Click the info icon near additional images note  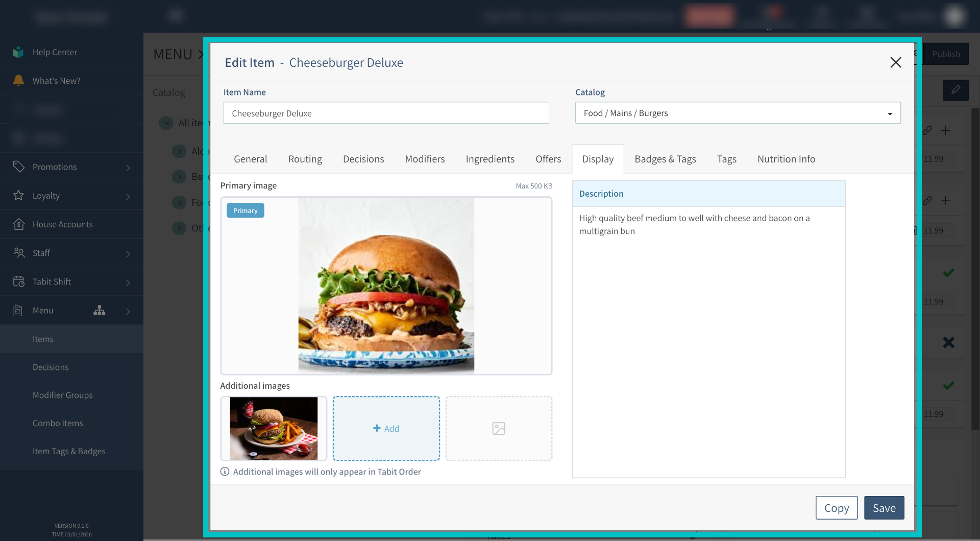click(225, 472)
